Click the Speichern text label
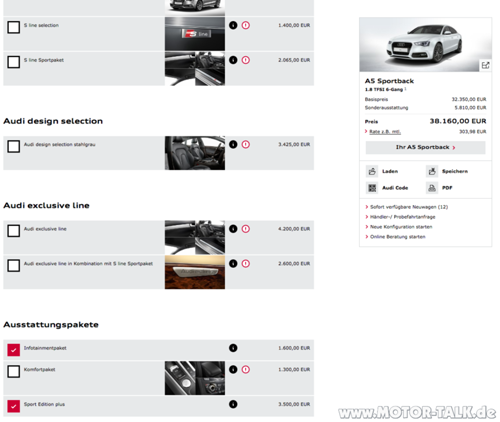500x422 pixels. (455, 171)
